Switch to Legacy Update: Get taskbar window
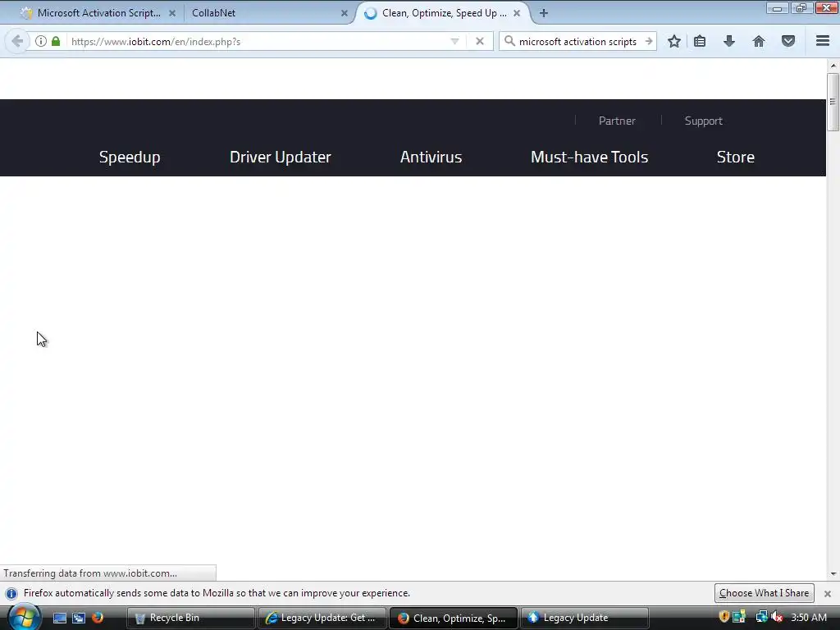The image size is (840, 630). pos(322,618)
